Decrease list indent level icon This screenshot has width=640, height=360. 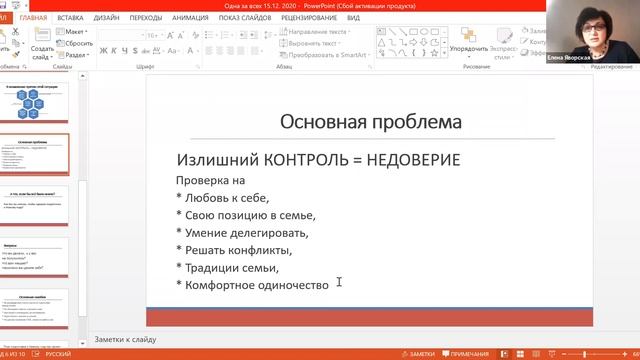243,36
